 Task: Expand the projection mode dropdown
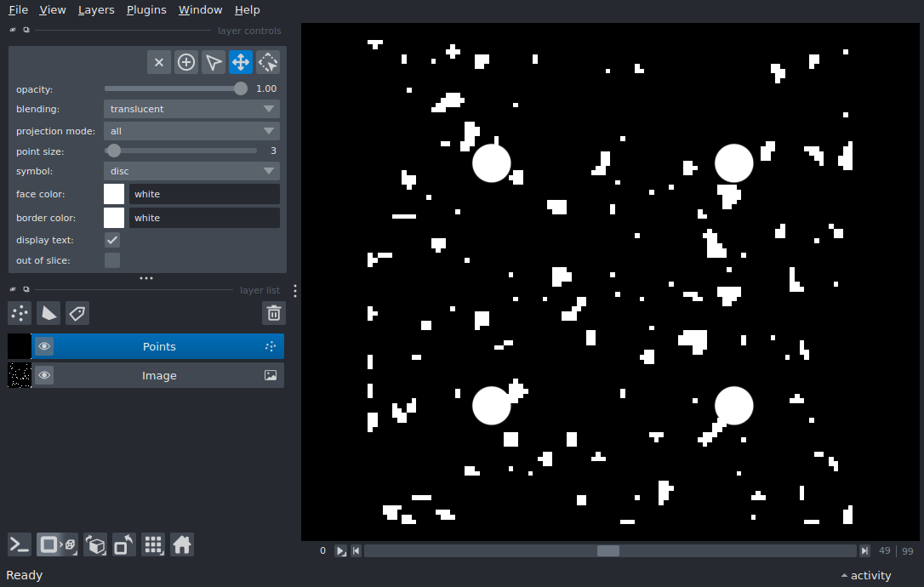pos(191,131)
